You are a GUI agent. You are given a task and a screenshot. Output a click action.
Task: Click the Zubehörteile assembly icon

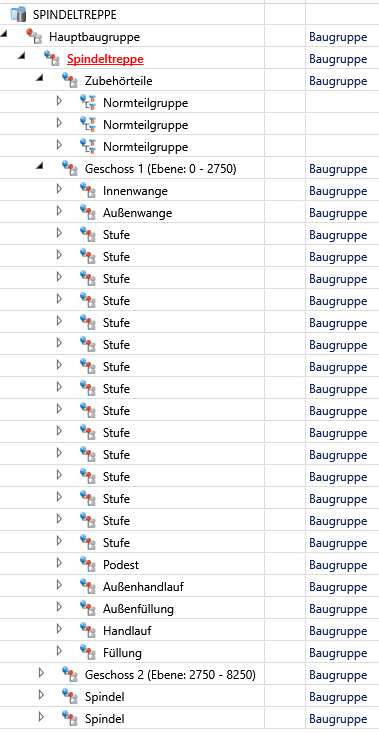coord(70,81)
